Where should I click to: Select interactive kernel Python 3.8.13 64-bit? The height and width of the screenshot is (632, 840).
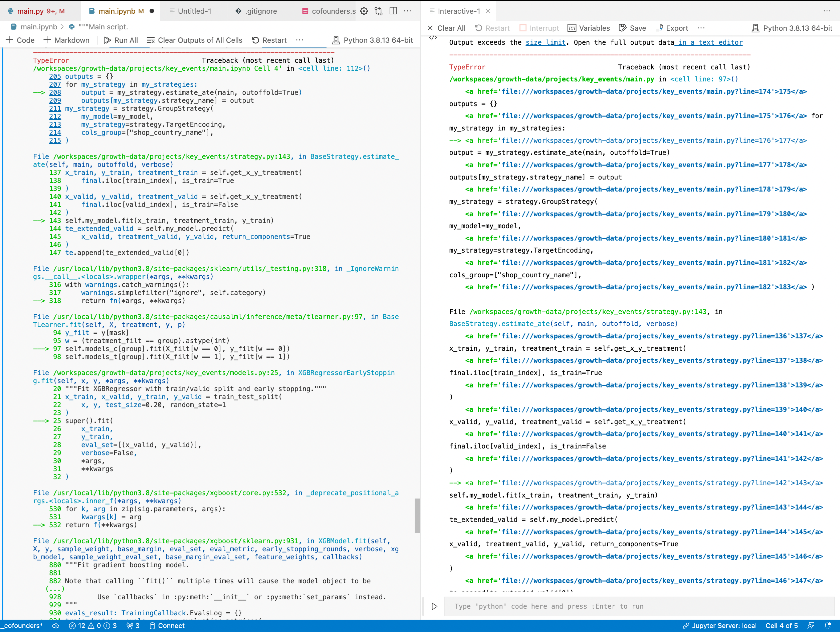click(x=792, y=28)
